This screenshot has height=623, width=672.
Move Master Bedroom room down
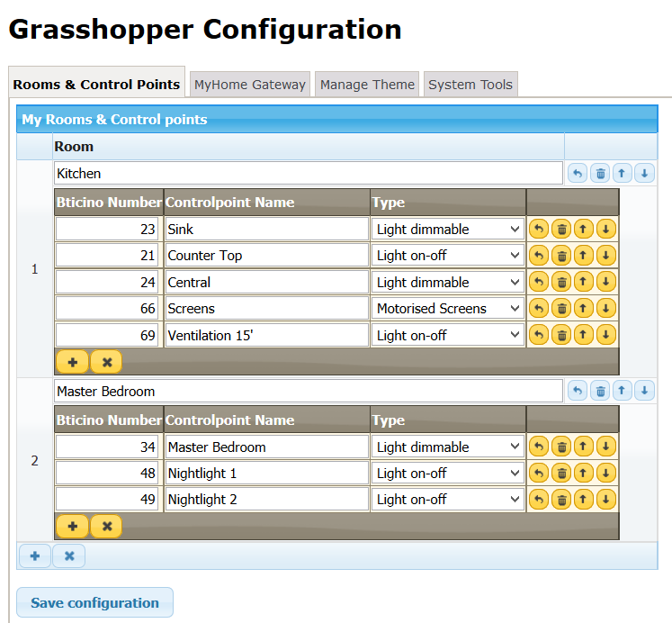click(x=644, y=391)
